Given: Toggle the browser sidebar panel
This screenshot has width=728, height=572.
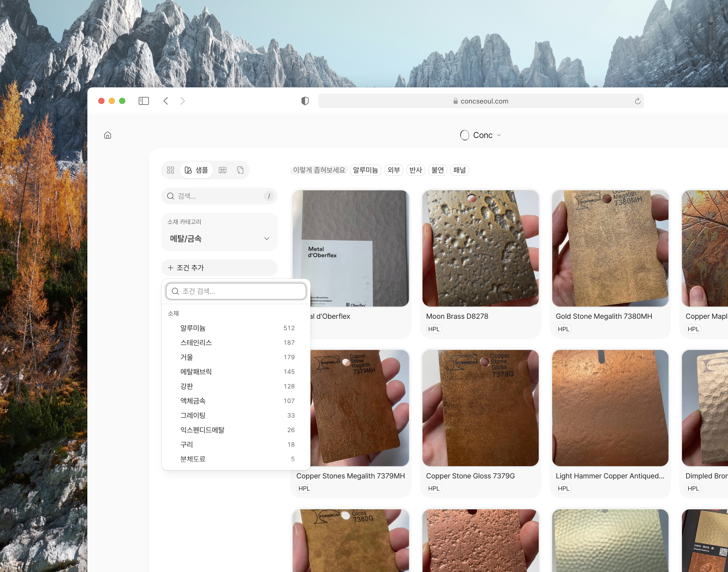Looking at the screenshot, I should [144, 101].
